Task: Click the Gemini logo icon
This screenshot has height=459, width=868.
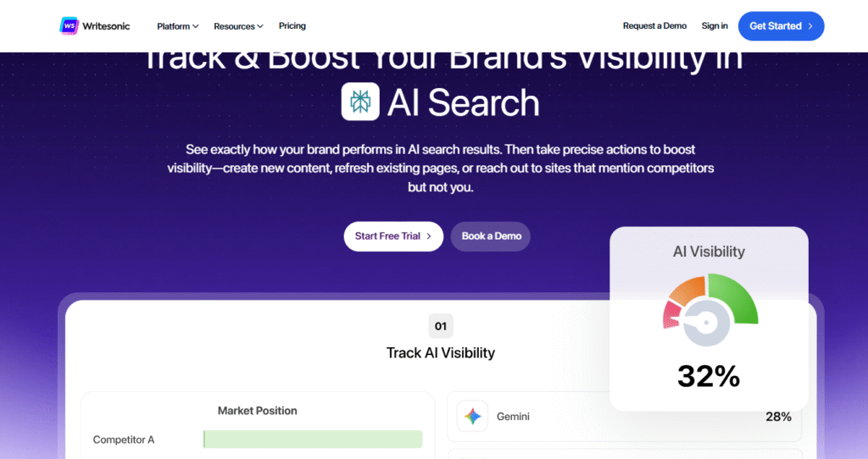Action: click(472, 417)
